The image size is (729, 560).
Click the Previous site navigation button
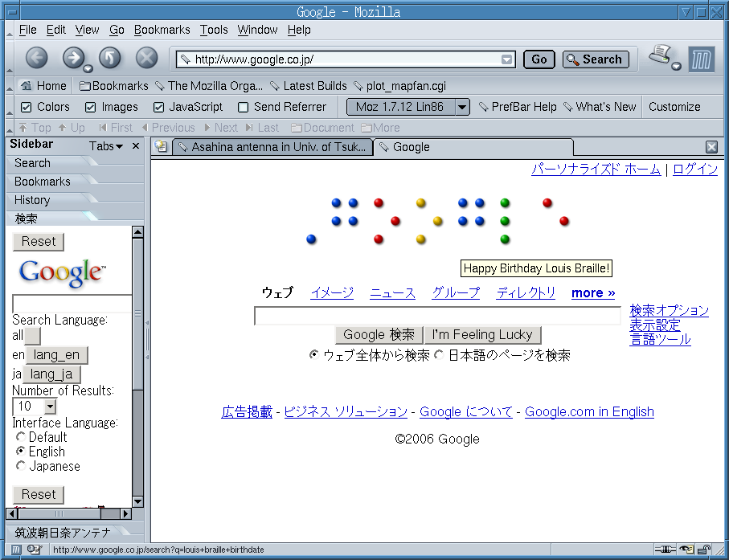pos(168,127)
